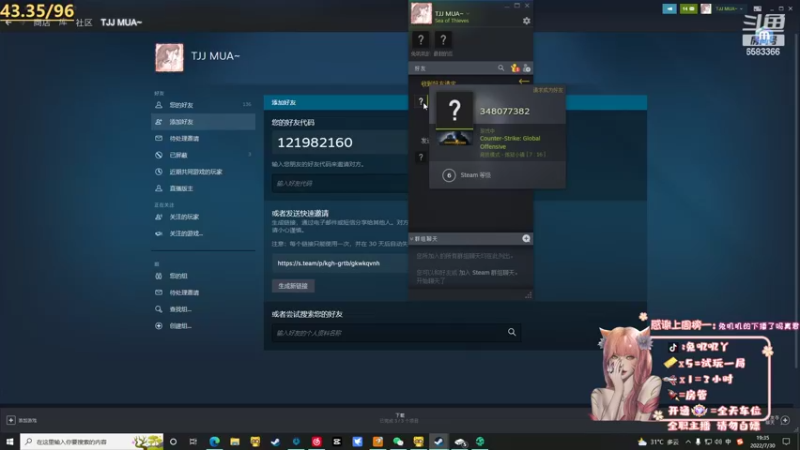
Task: Click the taskbar clock showing 19:35
Action: (763, 441)
